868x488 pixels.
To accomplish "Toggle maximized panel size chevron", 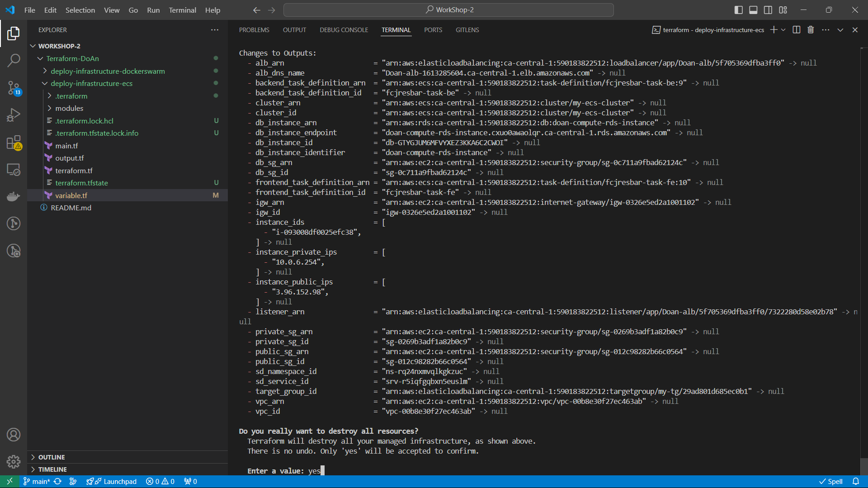I will (840, 30).
